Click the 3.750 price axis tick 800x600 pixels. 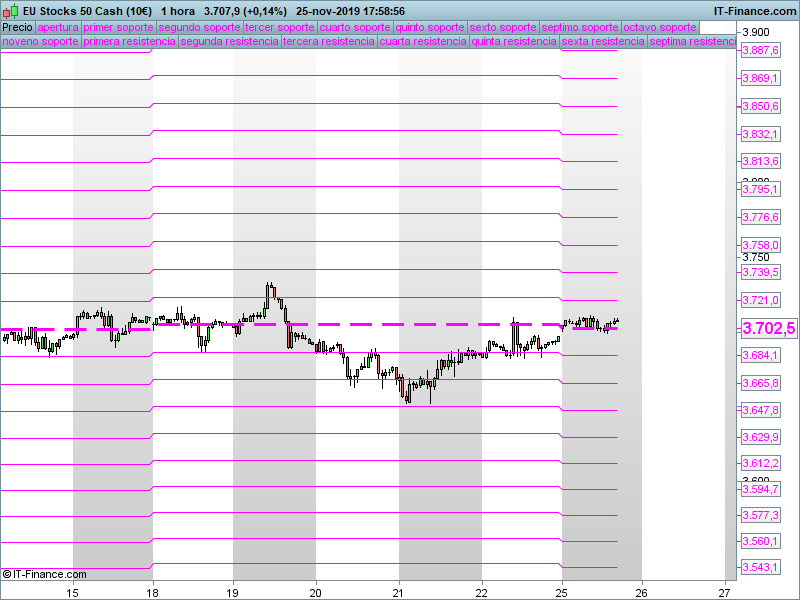[756, 258]
